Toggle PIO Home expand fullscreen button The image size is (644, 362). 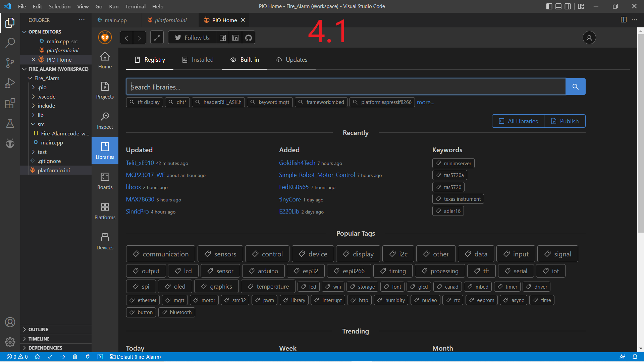tap(157, 38)
